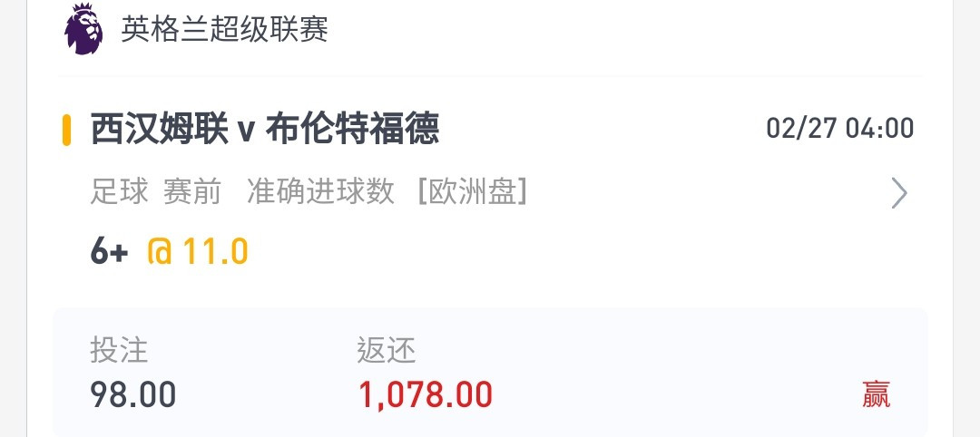This screenshot has height=437, width=980.
Task: Open bet details via right chevron
Action: (898, 193)
